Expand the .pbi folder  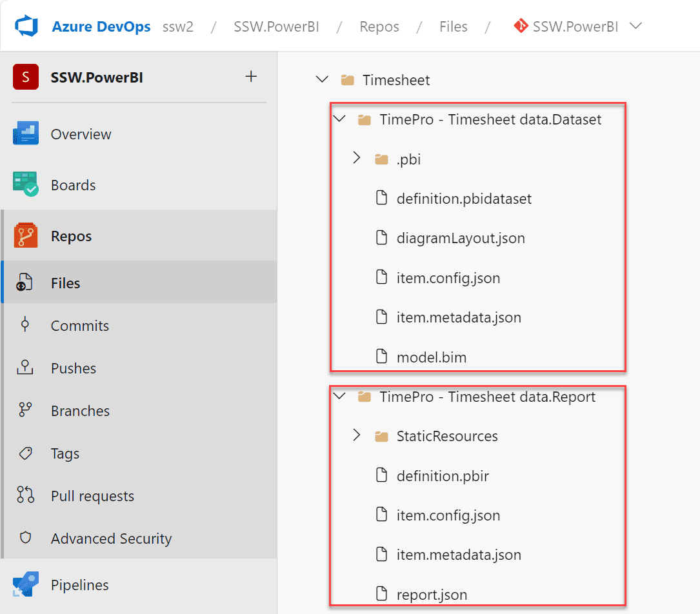356,159
